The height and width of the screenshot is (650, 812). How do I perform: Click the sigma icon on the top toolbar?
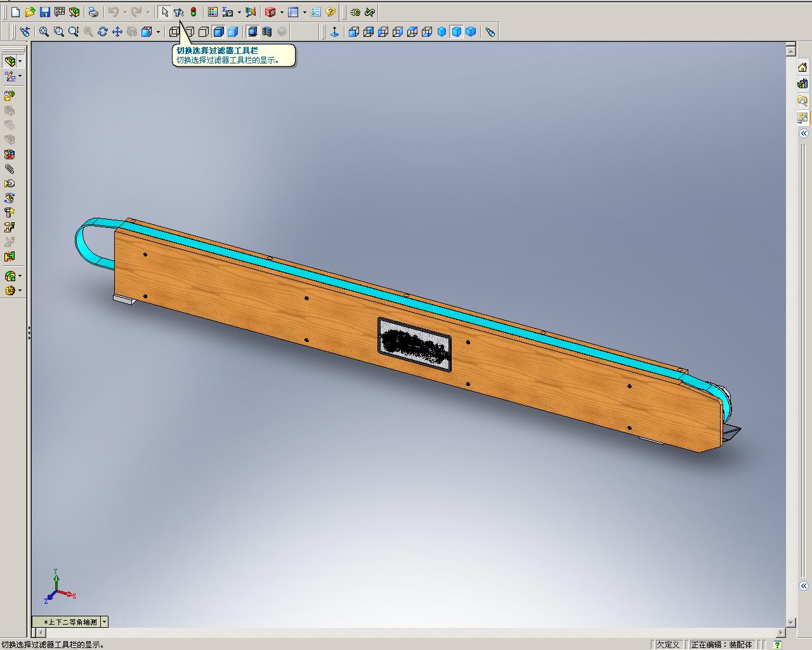click(227, 12)
